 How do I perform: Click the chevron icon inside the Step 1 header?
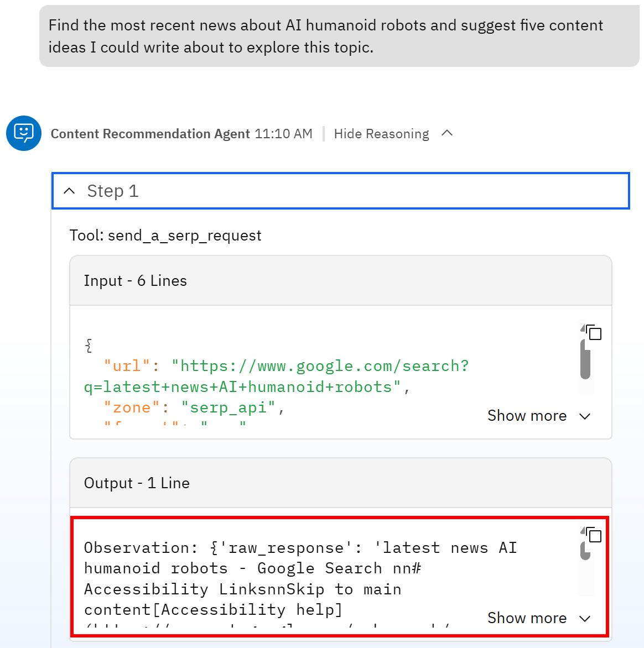pyautogui.click(x=69, y=190)
